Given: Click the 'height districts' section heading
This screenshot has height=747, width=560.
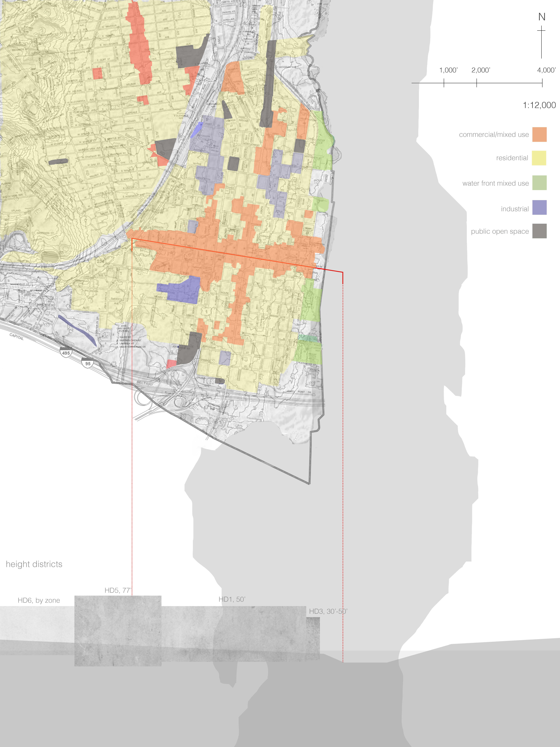Looking at the screenshot, I should (34, 564).
